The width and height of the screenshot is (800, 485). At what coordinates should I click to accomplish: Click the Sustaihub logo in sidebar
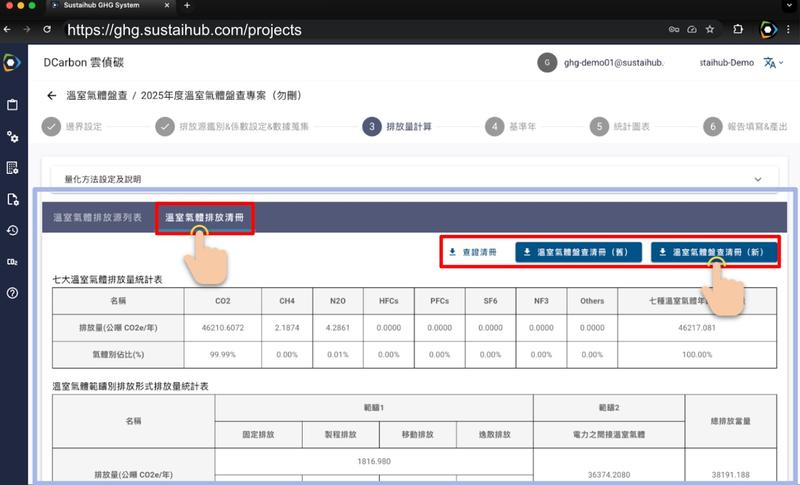point(11,62)
